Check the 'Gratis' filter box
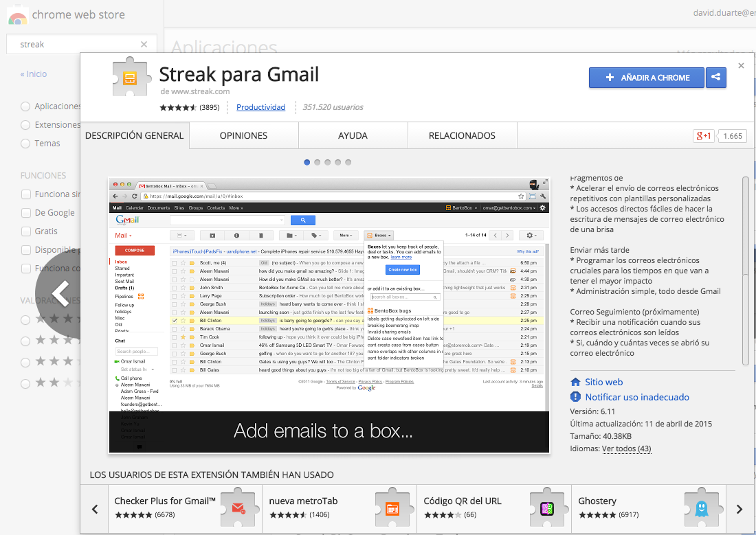Image resolution: width=756 pixels, height=535 pixels. click(x=26, y=231)
